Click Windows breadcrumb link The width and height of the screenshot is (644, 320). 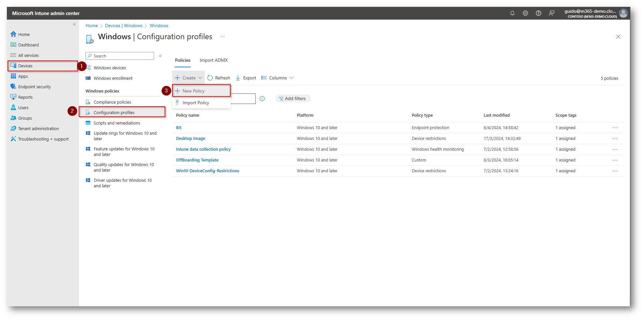tap(159, 25)
